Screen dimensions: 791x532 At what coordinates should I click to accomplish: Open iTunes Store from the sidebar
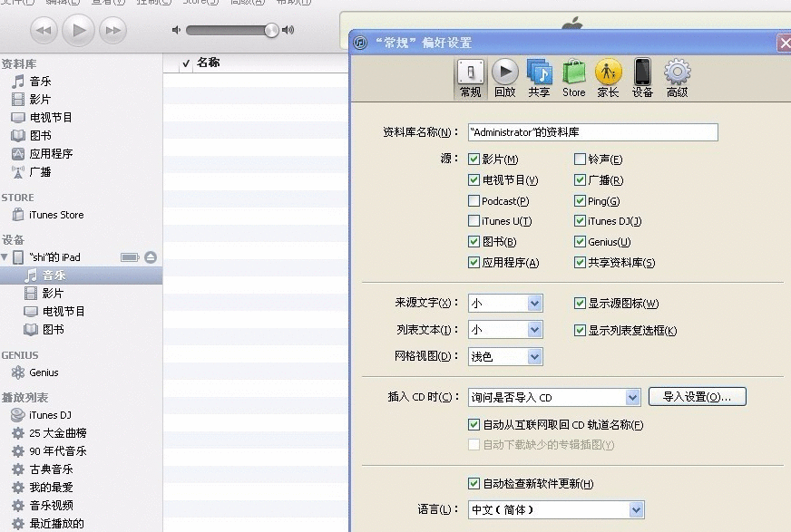click(x=54, y=215)
